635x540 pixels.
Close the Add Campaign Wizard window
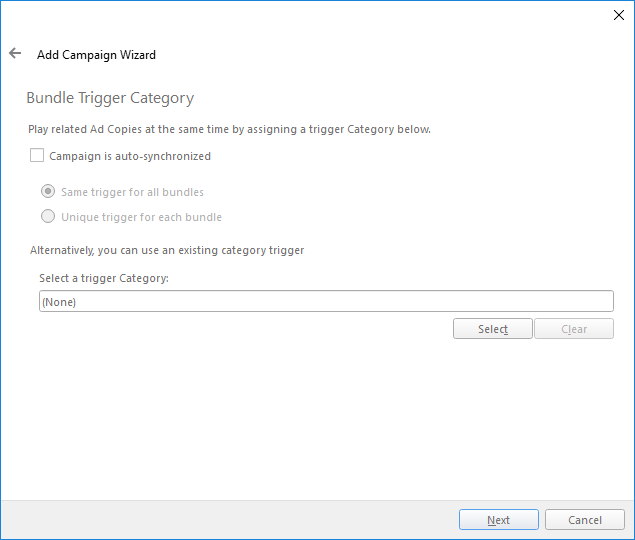[x=618, y=15]
